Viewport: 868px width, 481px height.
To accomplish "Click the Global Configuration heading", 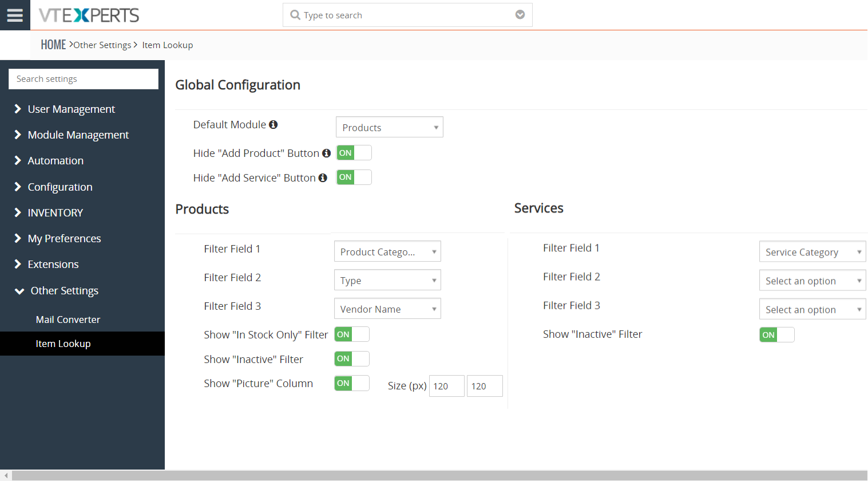I will point(238,85).
